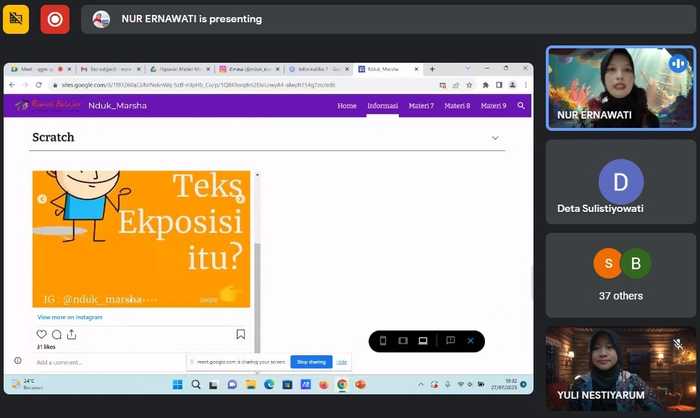The image size is (700, 418).
Task: Open the site search magnifier icon
Action: [521, 105]
